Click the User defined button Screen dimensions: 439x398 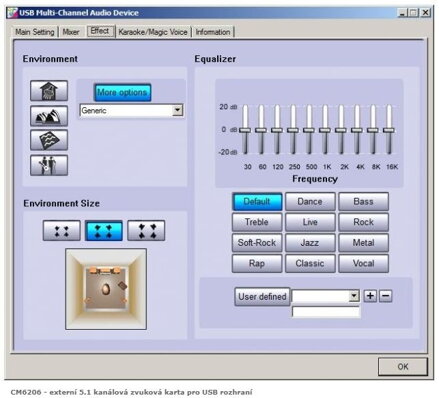coord(262,297)
